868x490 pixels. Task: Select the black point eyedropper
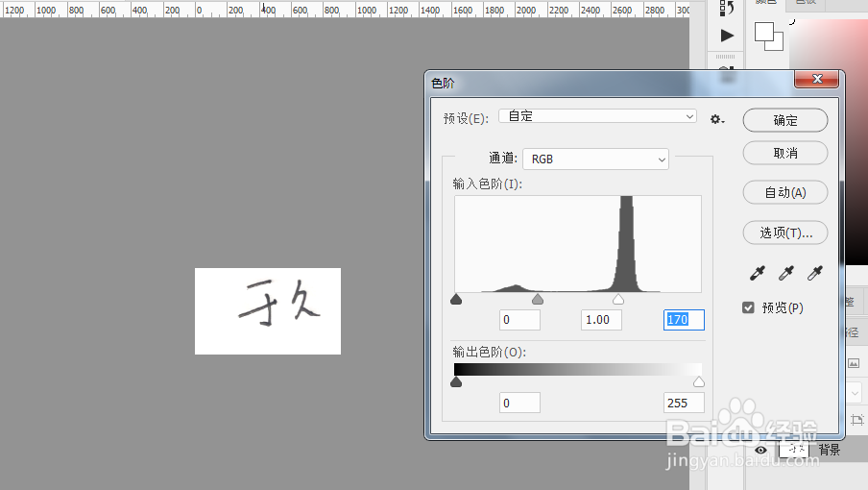(758, 273)
